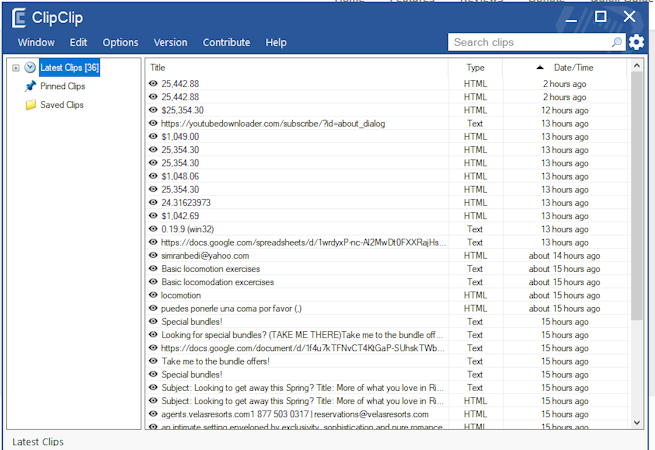
Task: Click the search magnifier icon
Action: 617,42
